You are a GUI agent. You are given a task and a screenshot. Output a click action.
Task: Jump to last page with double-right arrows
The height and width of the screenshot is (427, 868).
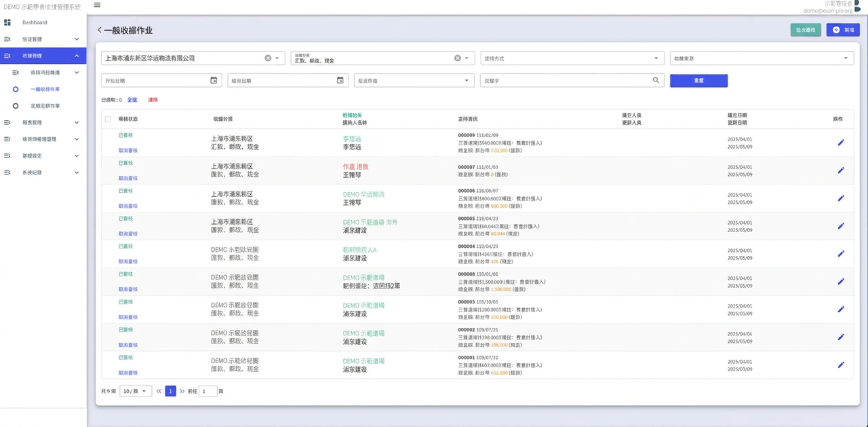(x=182, y=391)
